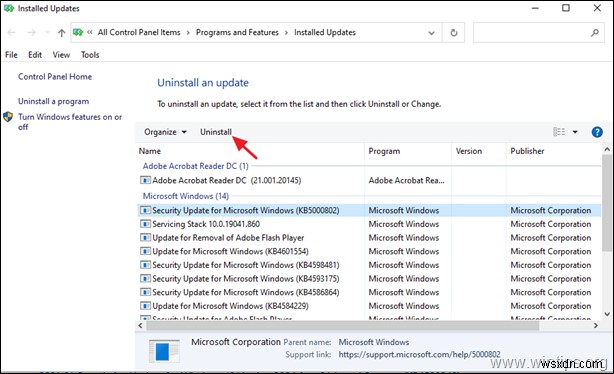614x374 pixels.
Task: Click the icon of the KB4593175 update
Action: point(145,279)
